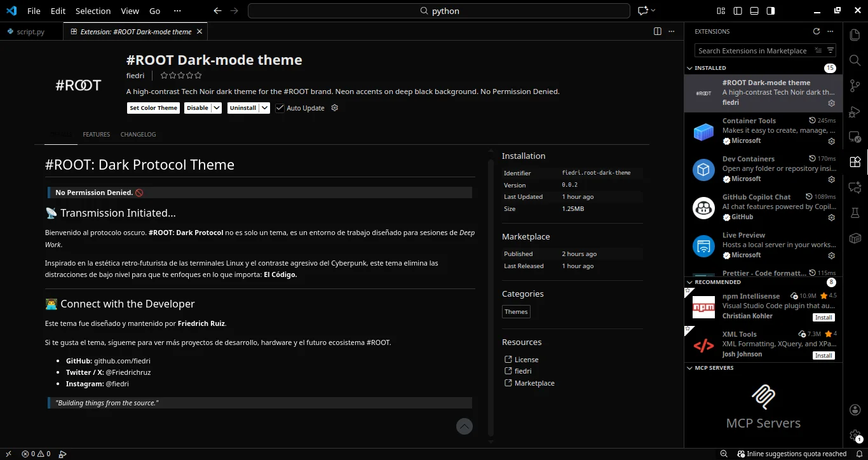
Task: Uncheck the Auto Update checkbox
Action: pos(280,108)
